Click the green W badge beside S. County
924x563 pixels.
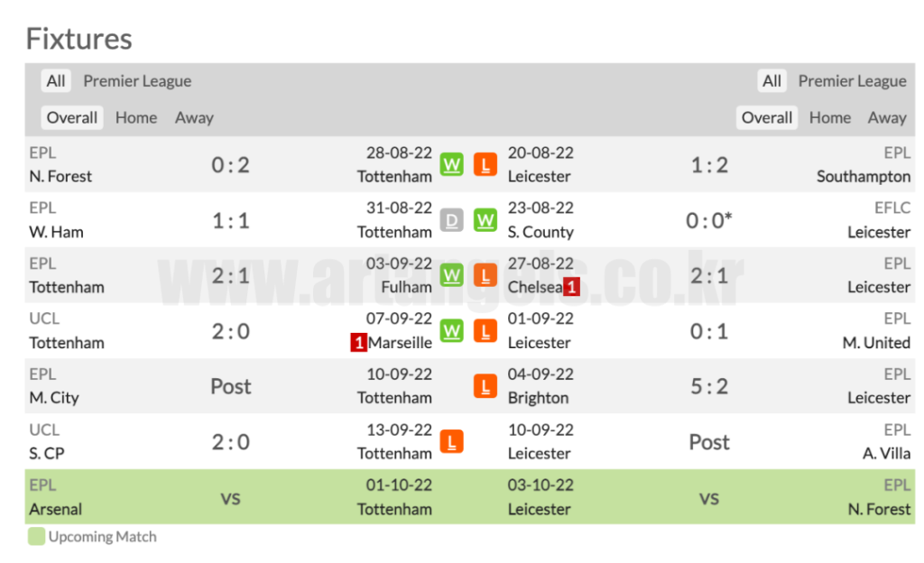tap(485, 220)
